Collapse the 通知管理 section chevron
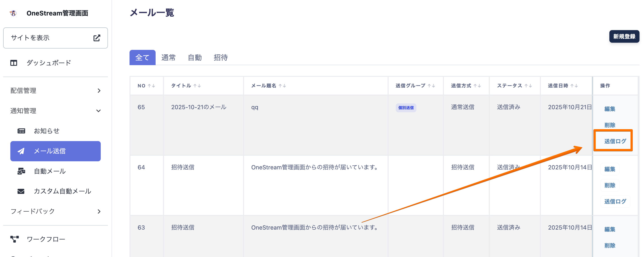Screen dimensions: 644x257 (98, 111)
